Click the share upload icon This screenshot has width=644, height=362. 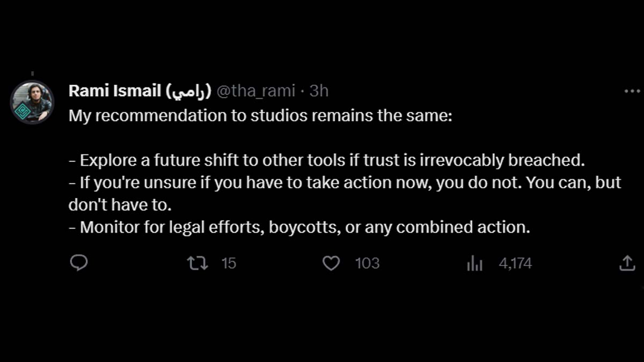click(627, 263)
